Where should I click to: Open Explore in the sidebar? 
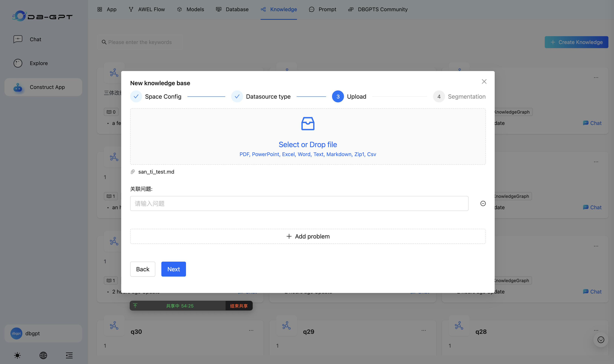38,63
